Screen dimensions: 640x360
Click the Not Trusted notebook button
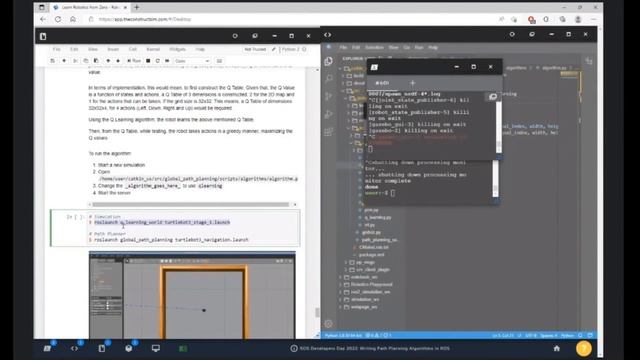pos(255,49)
